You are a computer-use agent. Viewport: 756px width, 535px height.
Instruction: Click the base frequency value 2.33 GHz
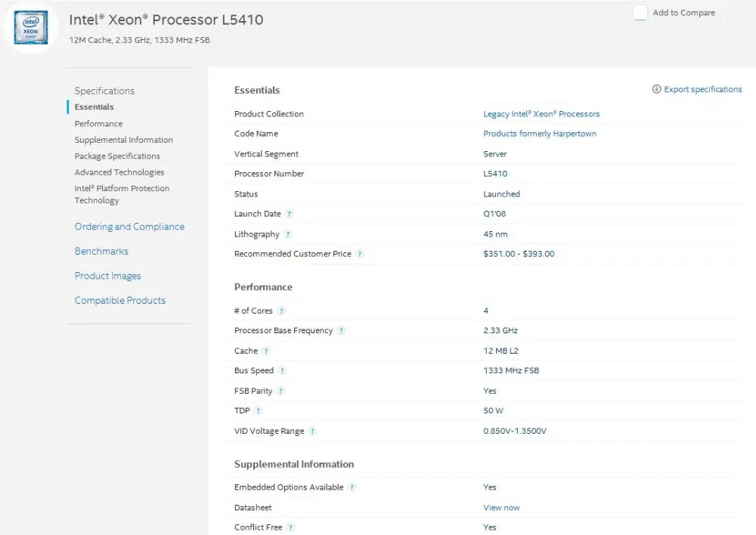[x=500, y=331]
